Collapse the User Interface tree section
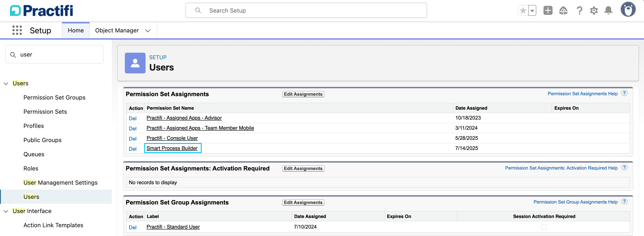The width and height of the screenshot is (644, 236). (x=6, y=211)
